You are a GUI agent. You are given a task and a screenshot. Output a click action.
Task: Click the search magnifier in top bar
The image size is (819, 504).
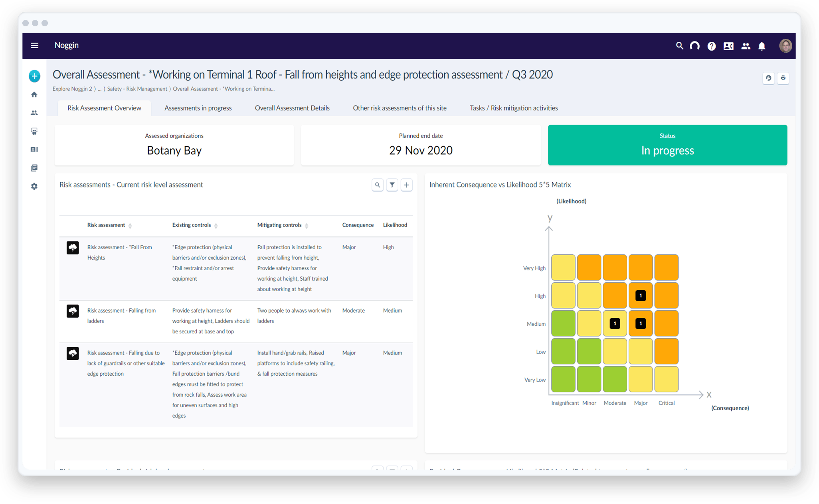(x=679, y=46)
